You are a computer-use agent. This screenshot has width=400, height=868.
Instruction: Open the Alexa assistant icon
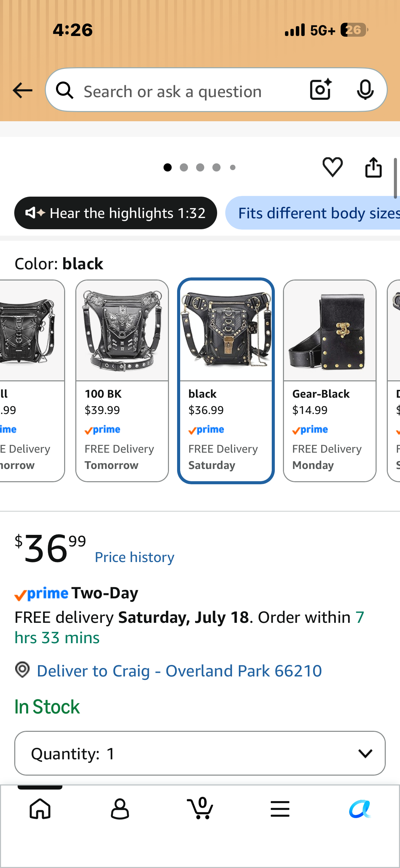[360, 809]
